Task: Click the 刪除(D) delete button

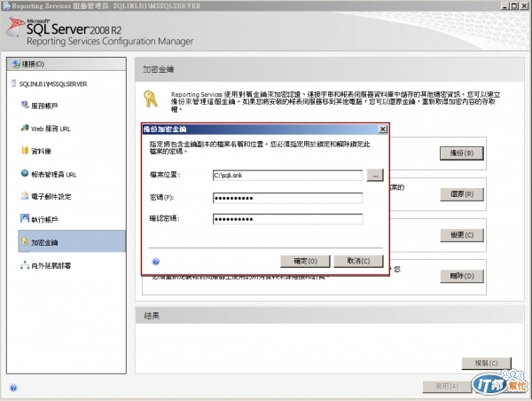Action: [x=462, y=276]
